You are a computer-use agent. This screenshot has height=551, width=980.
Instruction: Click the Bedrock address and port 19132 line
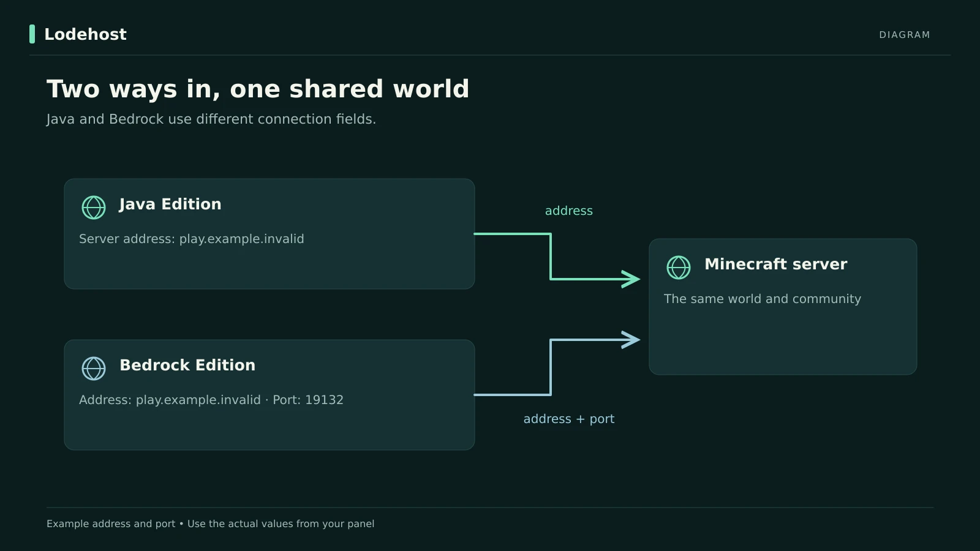[211, 400]
